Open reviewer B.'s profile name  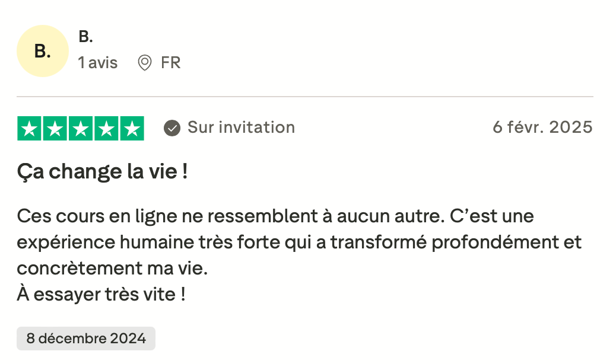pyautogui.click(x=85, y=37)
